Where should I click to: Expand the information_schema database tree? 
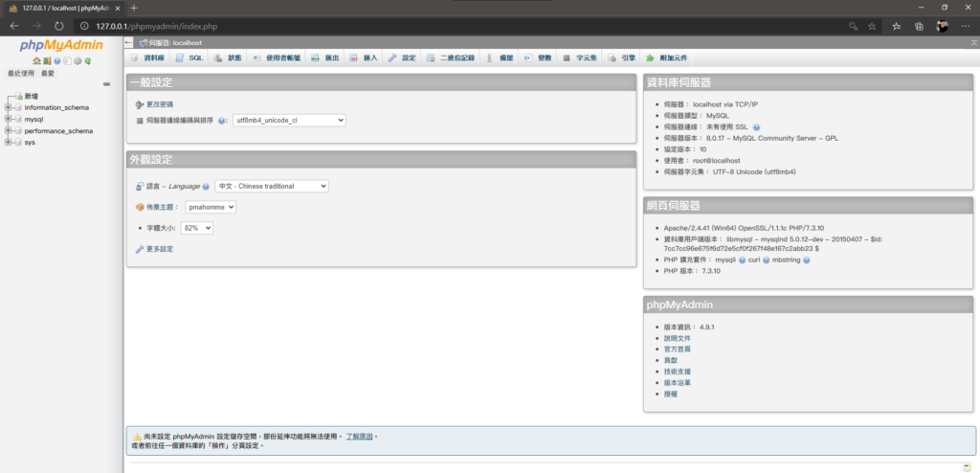click(9, 107)
